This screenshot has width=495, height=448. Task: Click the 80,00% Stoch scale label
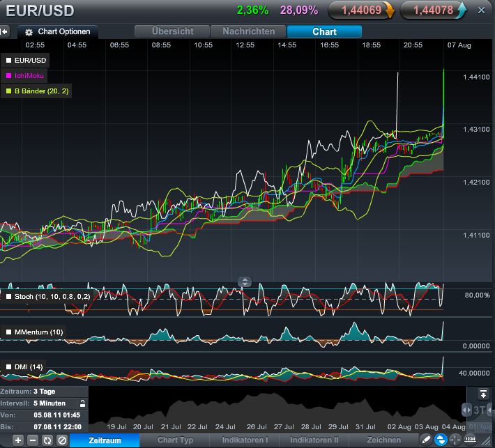click(x=477, y=295)
